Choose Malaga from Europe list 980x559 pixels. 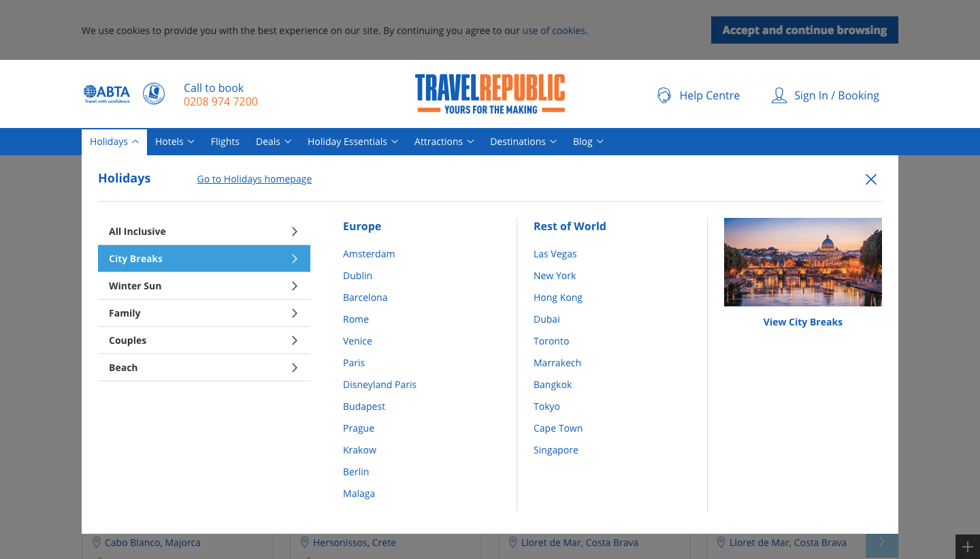pyautogui.click(x=359, y=494)
